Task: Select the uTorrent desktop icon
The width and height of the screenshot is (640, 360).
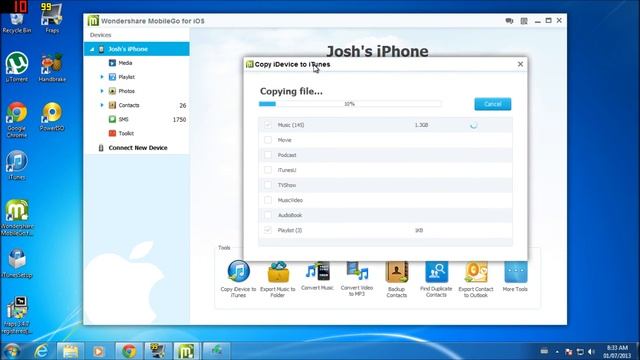Action: point(17,67)
